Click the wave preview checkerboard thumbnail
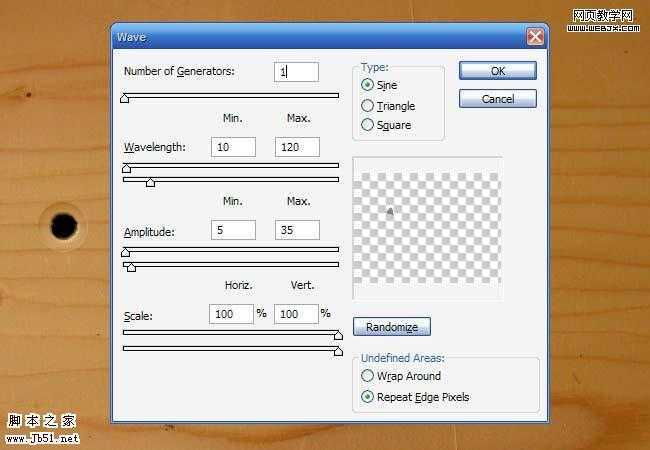This screenshot has width=650, height=450. click(427, 227)
